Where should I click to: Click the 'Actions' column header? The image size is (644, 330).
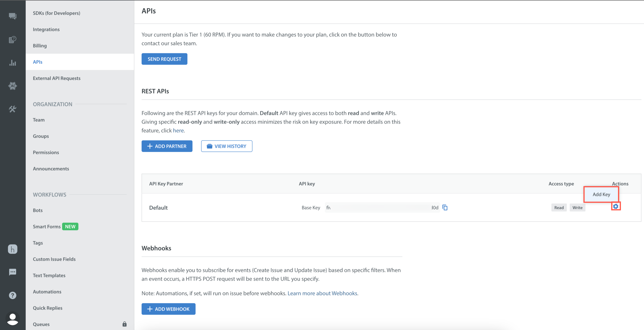(620, 184)
